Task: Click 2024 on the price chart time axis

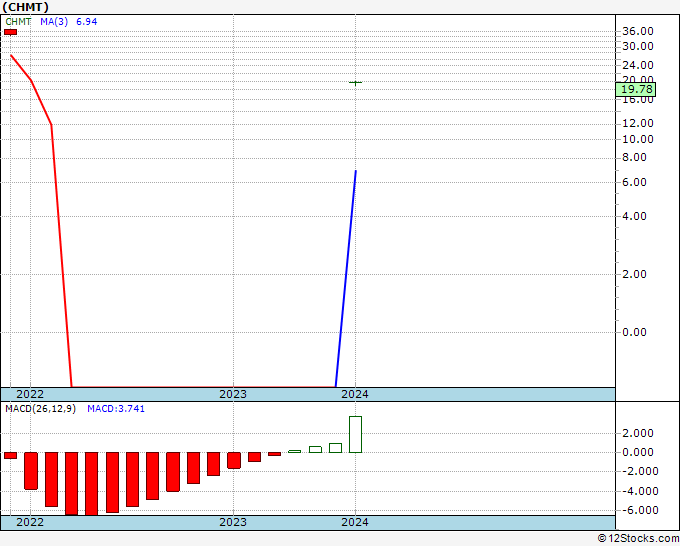Action: click(355, 394)
